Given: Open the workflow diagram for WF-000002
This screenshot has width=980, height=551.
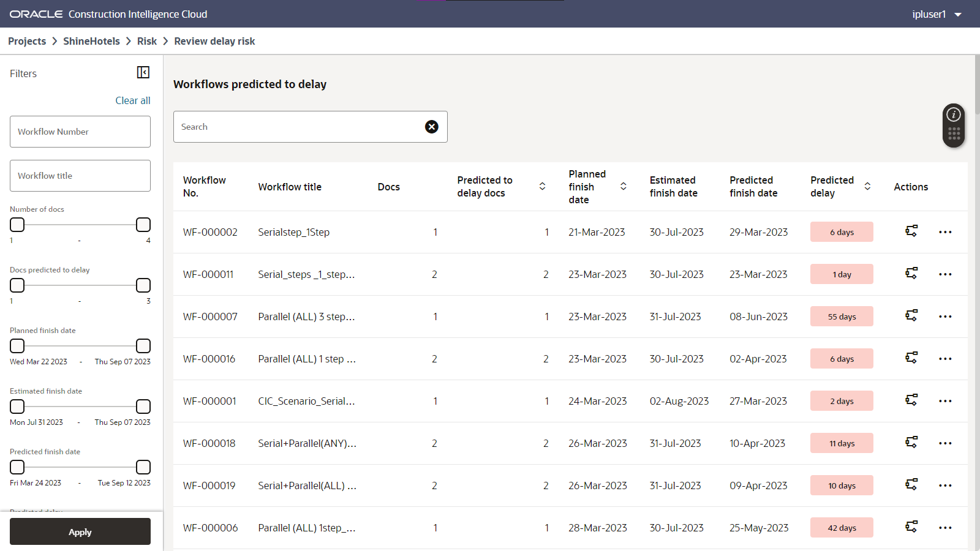Looking at the screenshot, I should coord(911,231).
